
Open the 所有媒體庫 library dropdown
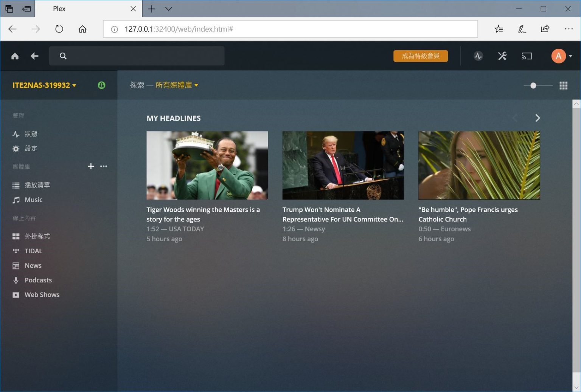click(176, 85)
